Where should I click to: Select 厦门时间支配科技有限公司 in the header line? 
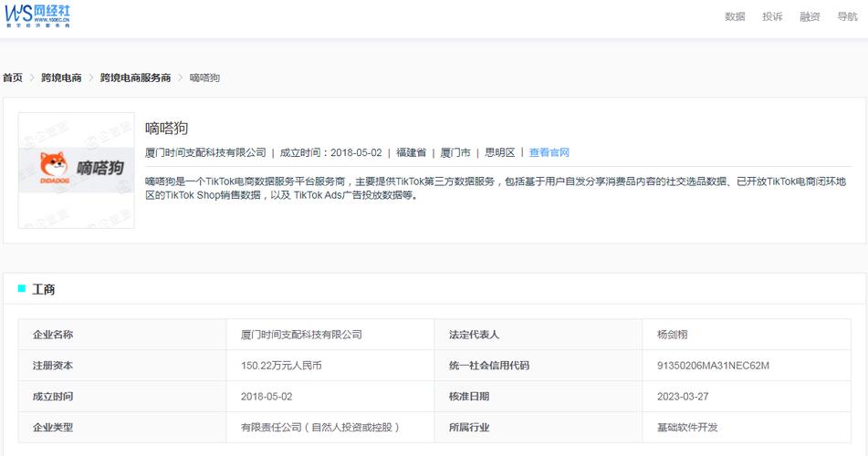(205, 152)
